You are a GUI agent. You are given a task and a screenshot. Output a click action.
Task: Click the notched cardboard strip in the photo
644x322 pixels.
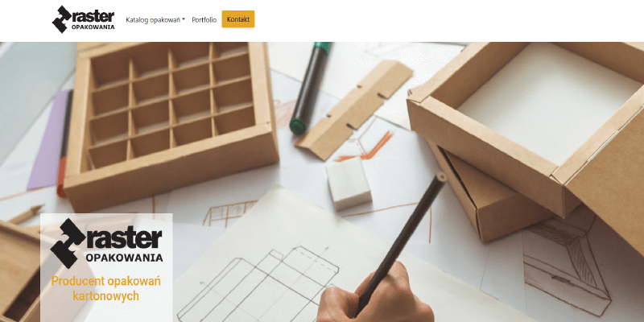coord(354,109)
